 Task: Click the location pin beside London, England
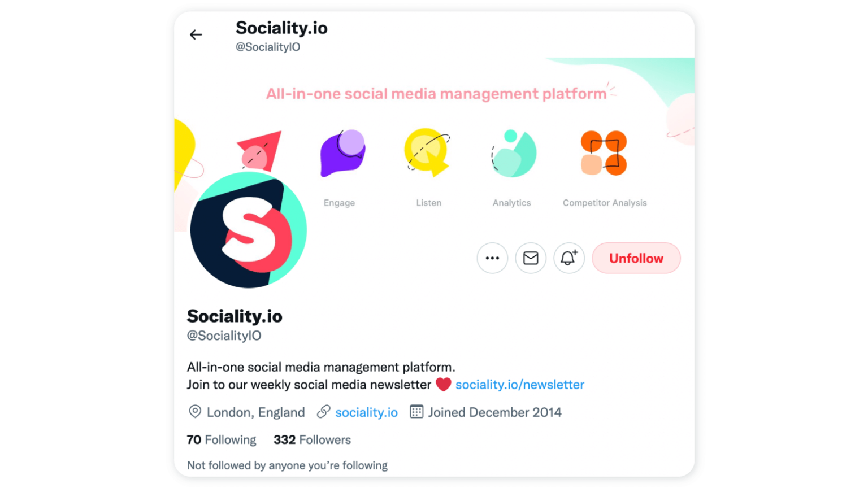point(194,412)
